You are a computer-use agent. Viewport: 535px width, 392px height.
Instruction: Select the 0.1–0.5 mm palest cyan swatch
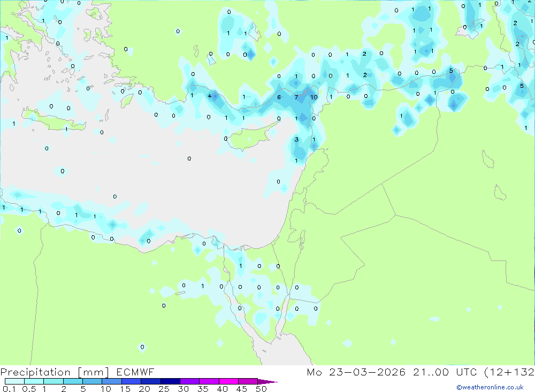(14, 381)
